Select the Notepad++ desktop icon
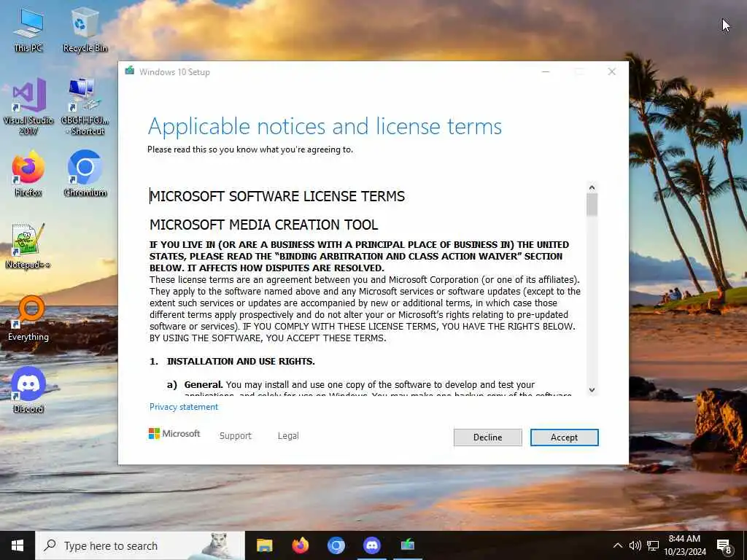747x560 pixels. (x=28, y=246)
